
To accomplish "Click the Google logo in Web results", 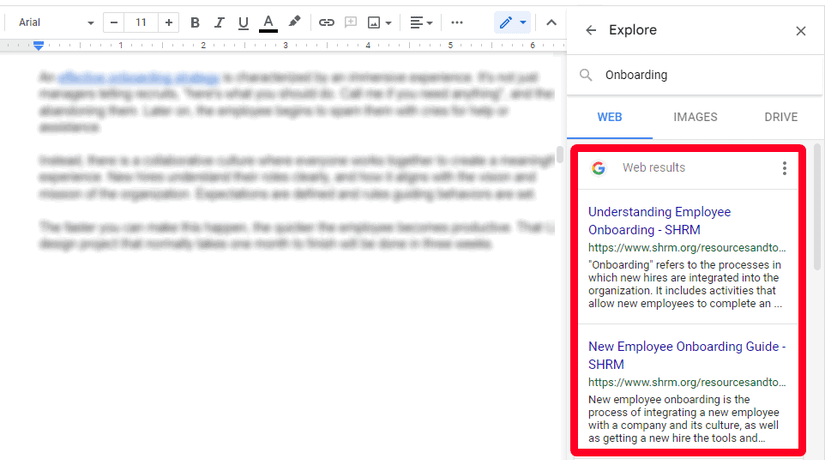I will pos(598,168).
